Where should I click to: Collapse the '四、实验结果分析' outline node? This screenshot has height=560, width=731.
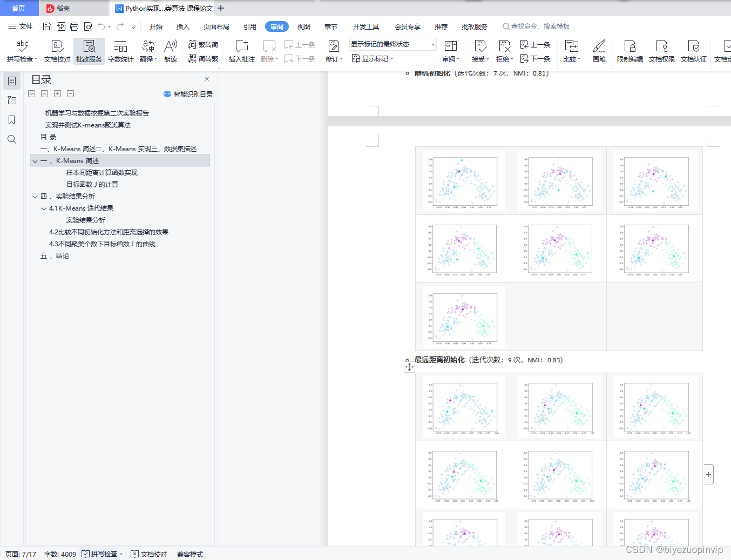[35, 197]
